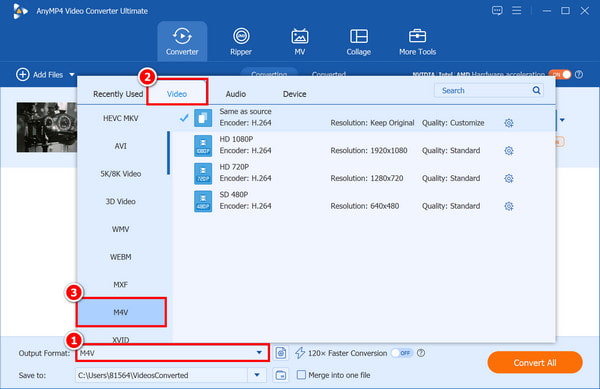Open settings gear for Same as source
Screen dimensions: 600x389
[509, 123]
